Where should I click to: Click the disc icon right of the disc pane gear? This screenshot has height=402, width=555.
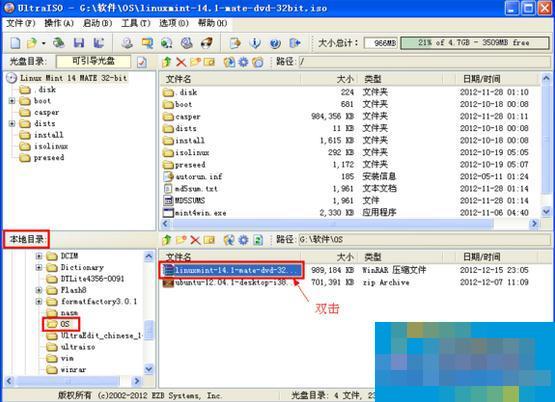[258, 62]
